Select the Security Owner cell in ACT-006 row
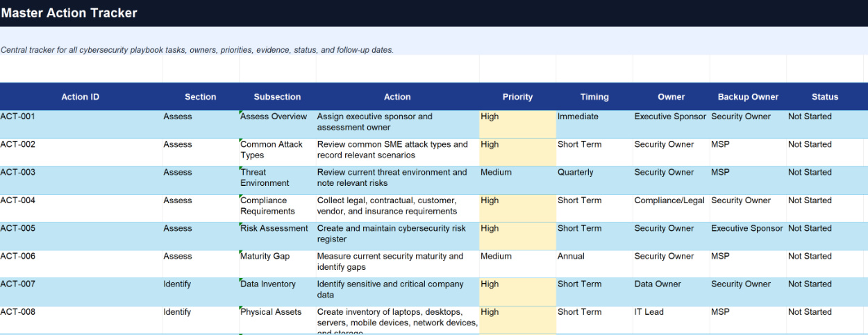This screenshot has width=868, height=335. click(671, 264)
